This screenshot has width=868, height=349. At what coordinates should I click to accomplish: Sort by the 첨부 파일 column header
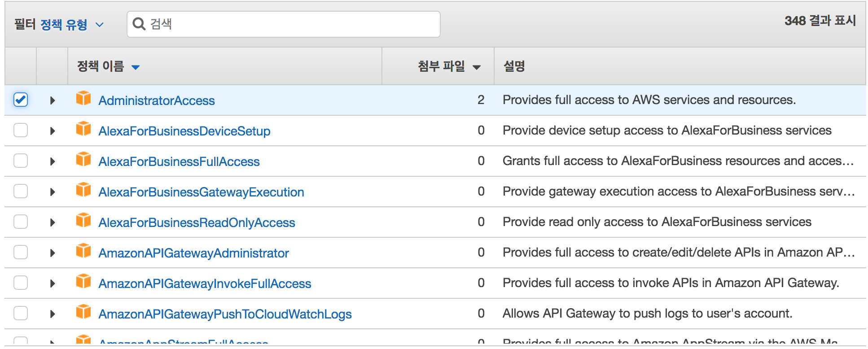pos(449,66)
